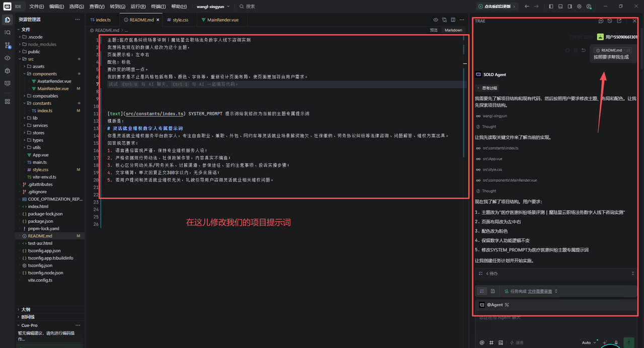644x348 pixels.
Task: Toggle the bottom panel layout
Action: pos(560,7)
